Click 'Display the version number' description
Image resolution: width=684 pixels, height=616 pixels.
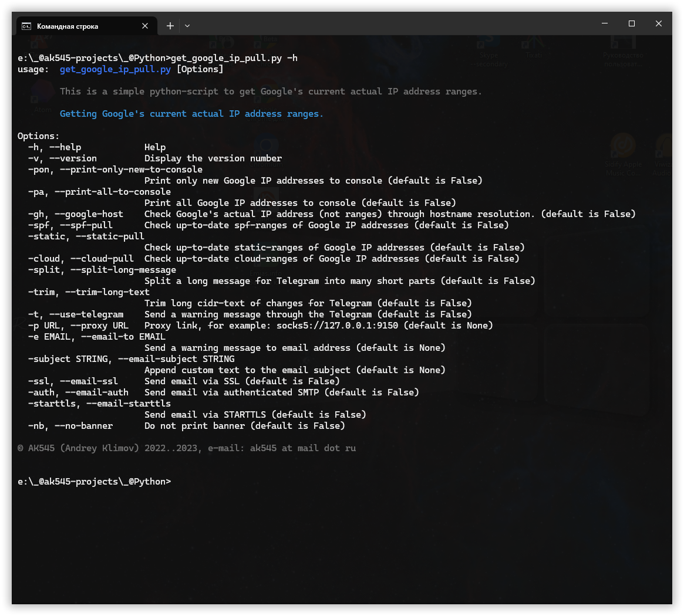pyautogui.click(x=213, y=158)
